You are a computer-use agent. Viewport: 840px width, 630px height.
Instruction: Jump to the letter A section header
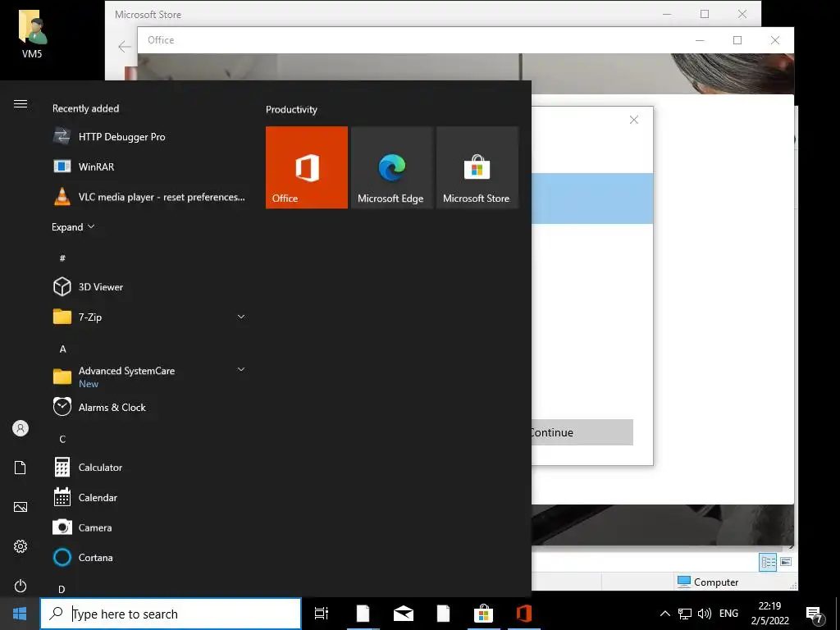[62, 349]
